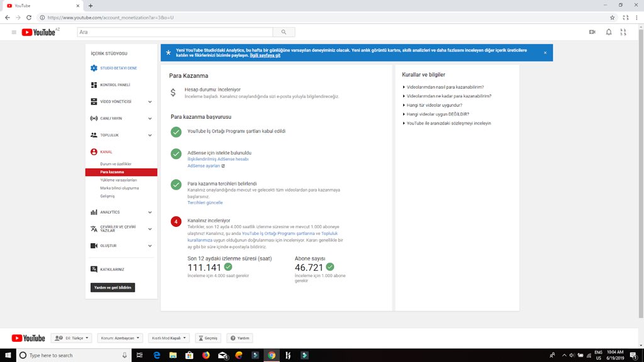
Task: Open Studio Beta'yı Dene link
Action: [119, 68]
